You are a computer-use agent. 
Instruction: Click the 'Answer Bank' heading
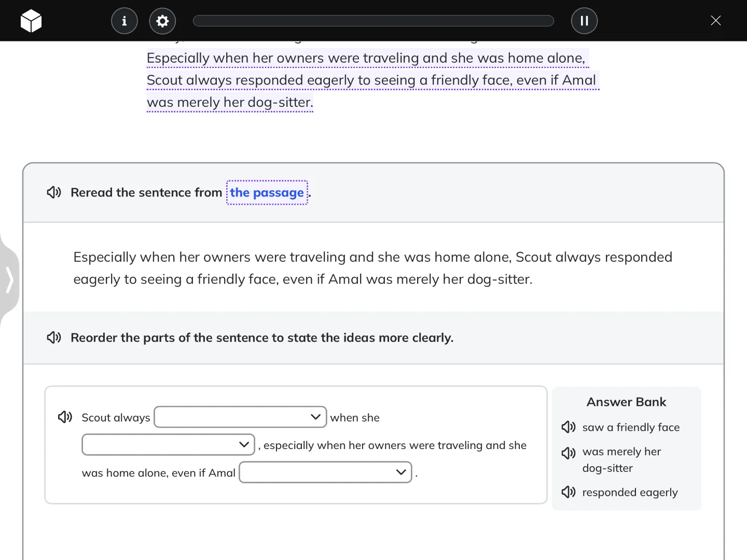tap(627, 402)
